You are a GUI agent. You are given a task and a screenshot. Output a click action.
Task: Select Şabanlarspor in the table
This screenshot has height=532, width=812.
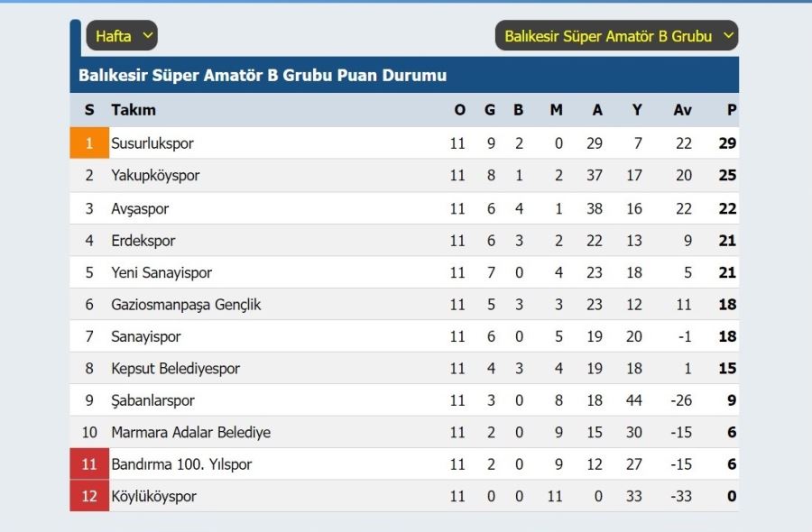[x=152, y=400]
